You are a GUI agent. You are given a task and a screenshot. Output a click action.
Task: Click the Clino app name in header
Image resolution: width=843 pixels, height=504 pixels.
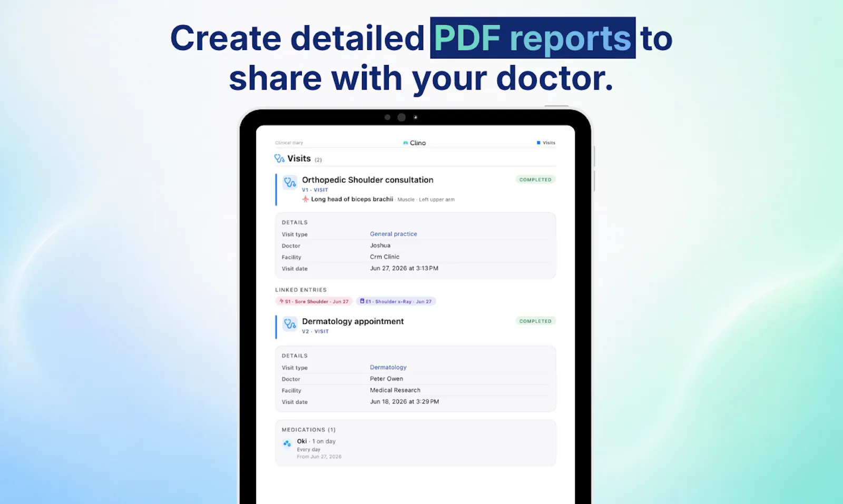pos(418,143)
